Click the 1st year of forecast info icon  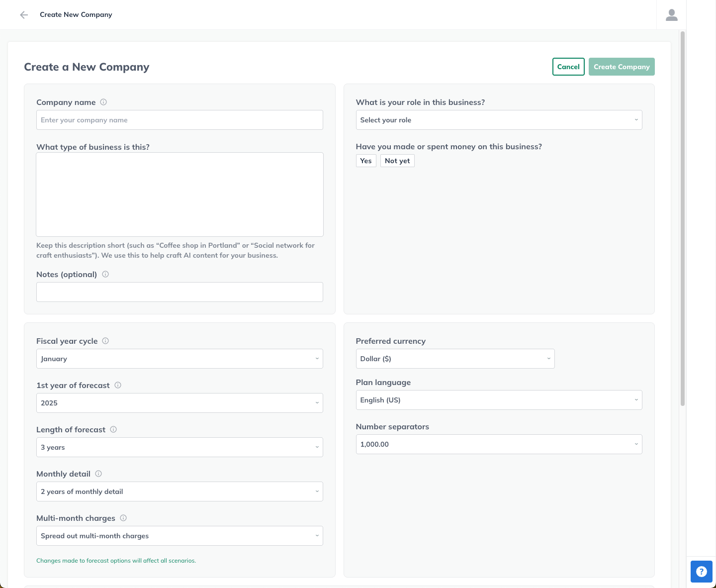tap(118, 385)
